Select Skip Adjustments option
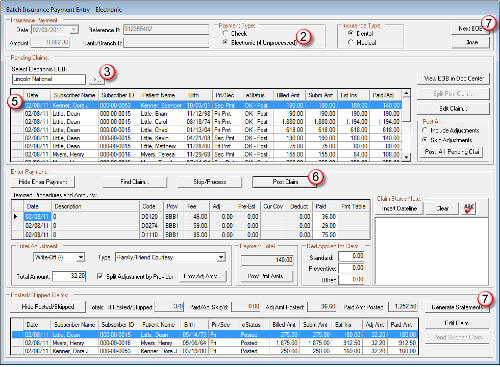This screenshot has width=500, height=367. click(425, 140)
